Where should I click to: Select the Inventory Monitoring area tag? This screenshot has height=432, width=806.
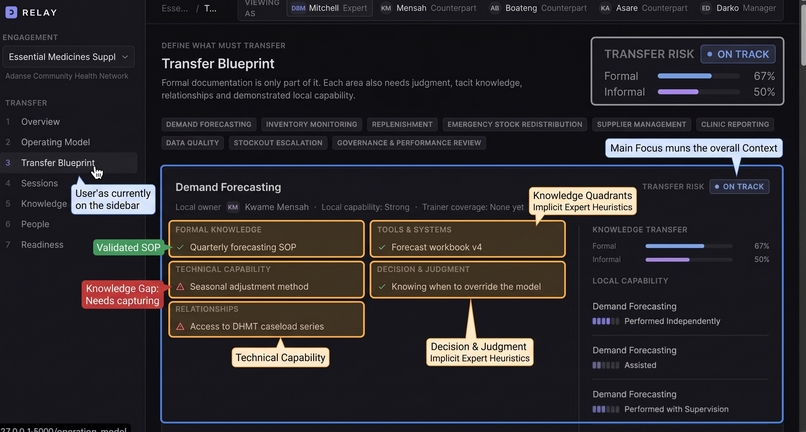point(312,124)
